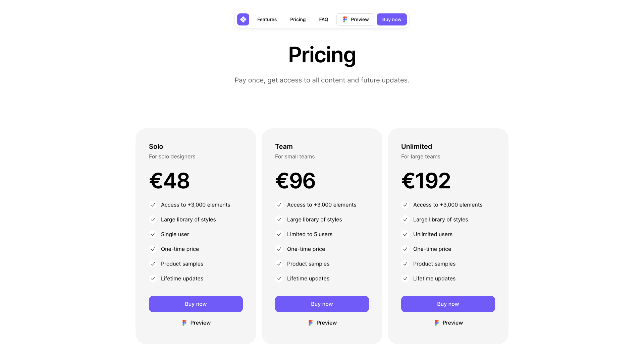Open the Features nav item

[267, 19]
